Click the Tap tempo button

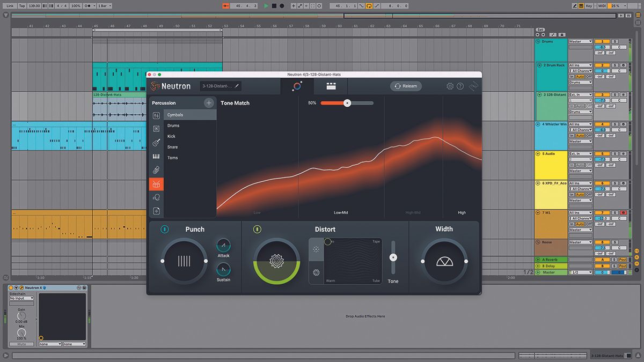tap(21, 6)
